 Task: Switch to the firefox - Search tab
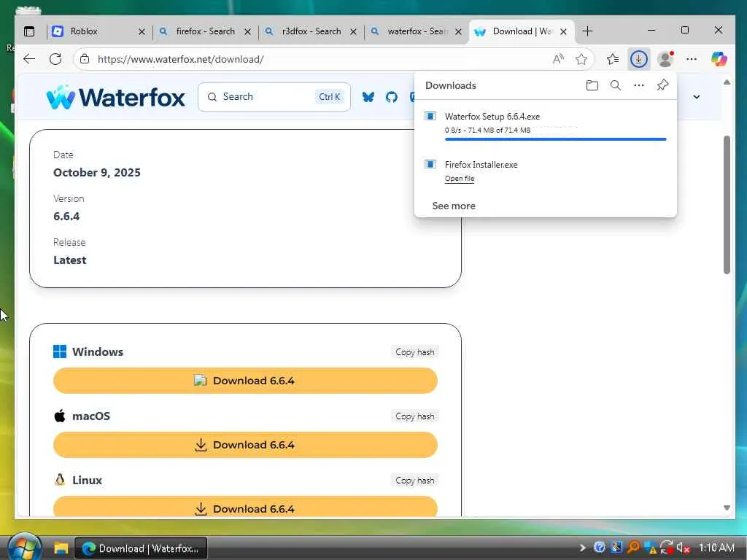click(x=205, y=31)
